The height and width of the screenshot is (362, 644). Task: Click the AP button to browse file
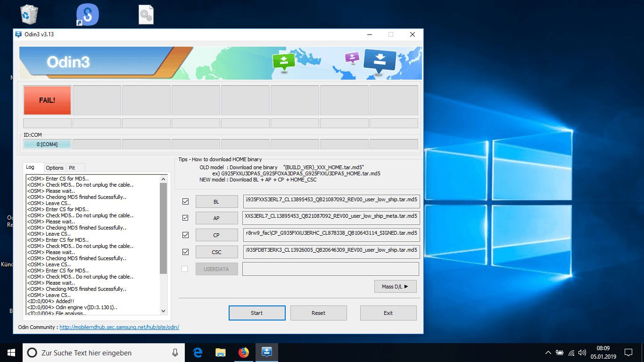click(x=216, y=218)
